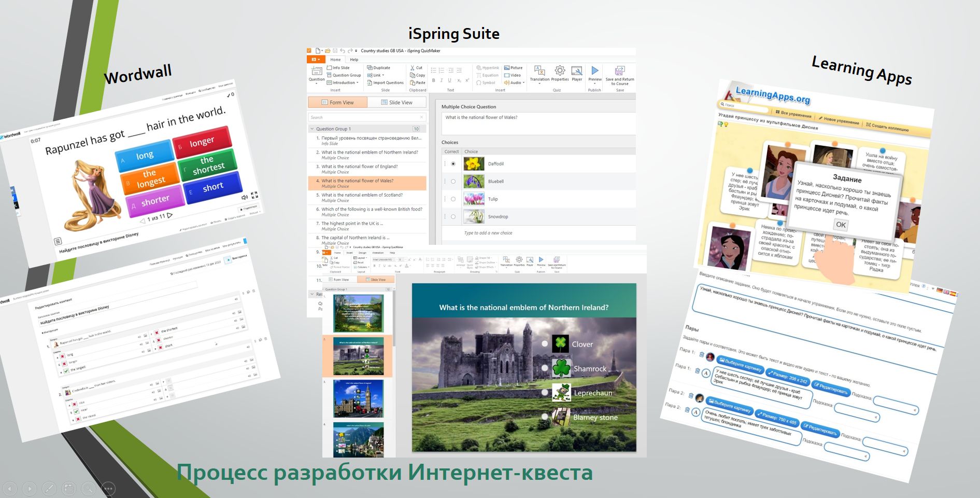Select the Tulip correct-answer radio button
The height and width of the screenshot is (498, 980).
coord(453,199)
